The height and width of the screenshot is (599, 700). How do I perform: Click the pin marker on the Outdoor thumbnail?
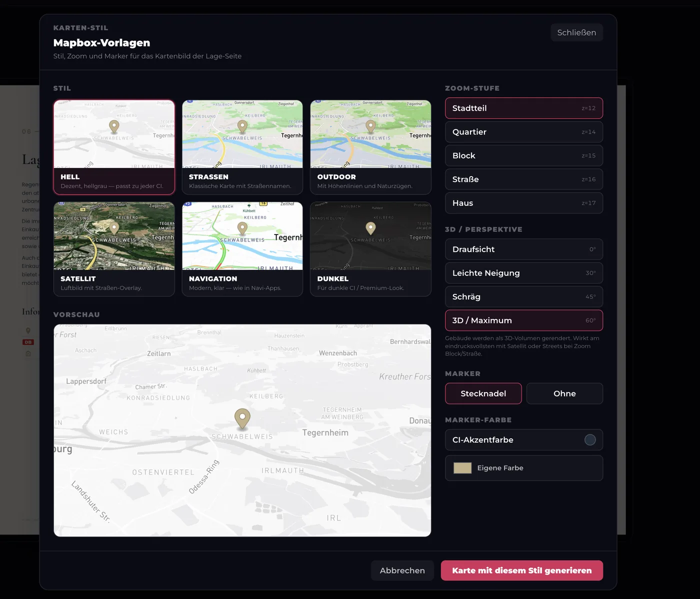[x=370, y=127]
